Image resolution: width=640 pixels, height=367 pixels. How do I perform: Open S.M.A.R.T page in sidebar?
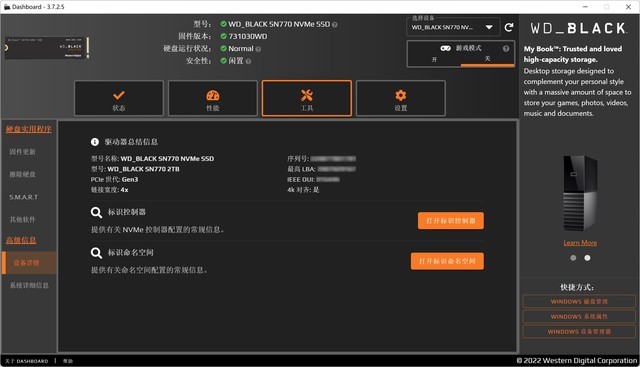pyautogui.click(x=24, y=197)
